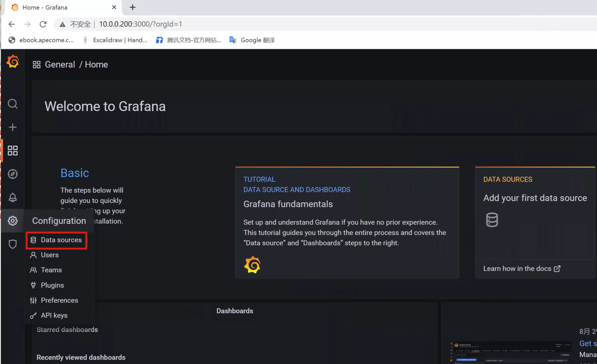Screen dimensions: 597x364
Task: Click General in the breadcrumb
Action: tap(60, 65)
